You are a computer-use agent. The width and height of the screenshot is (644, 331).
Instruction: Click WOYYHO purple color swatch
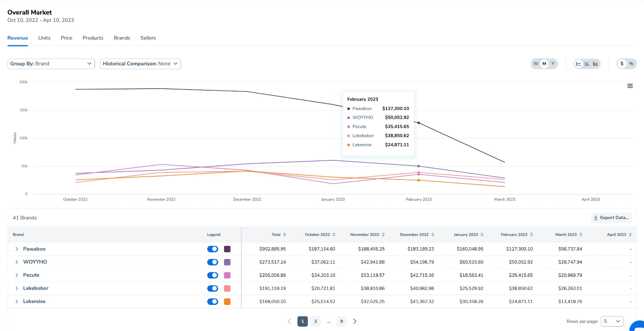tap(227, 262)
